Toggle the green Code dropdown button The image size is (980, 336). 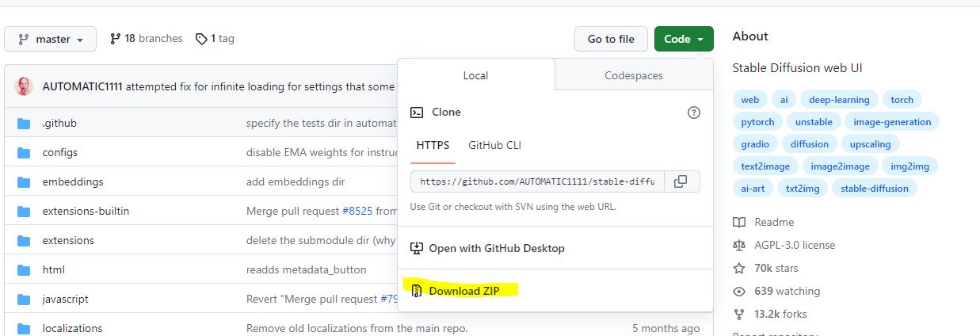click(684, 39)
